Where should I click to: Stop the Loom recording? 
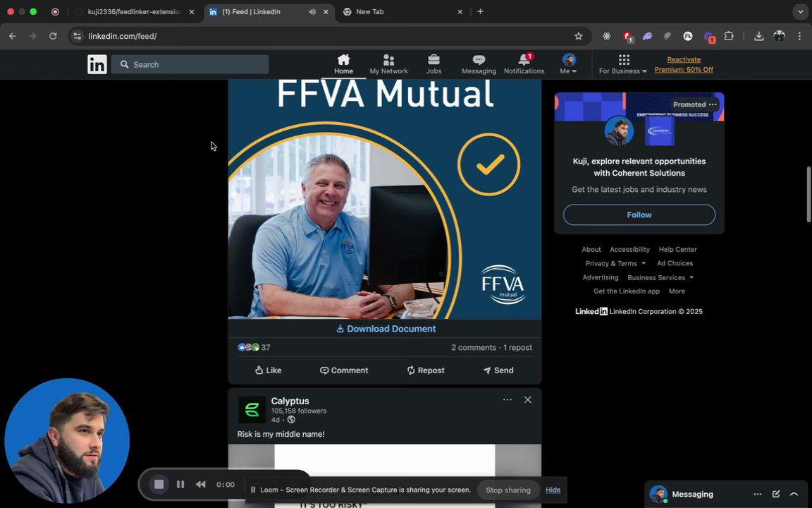pos(159,484)
